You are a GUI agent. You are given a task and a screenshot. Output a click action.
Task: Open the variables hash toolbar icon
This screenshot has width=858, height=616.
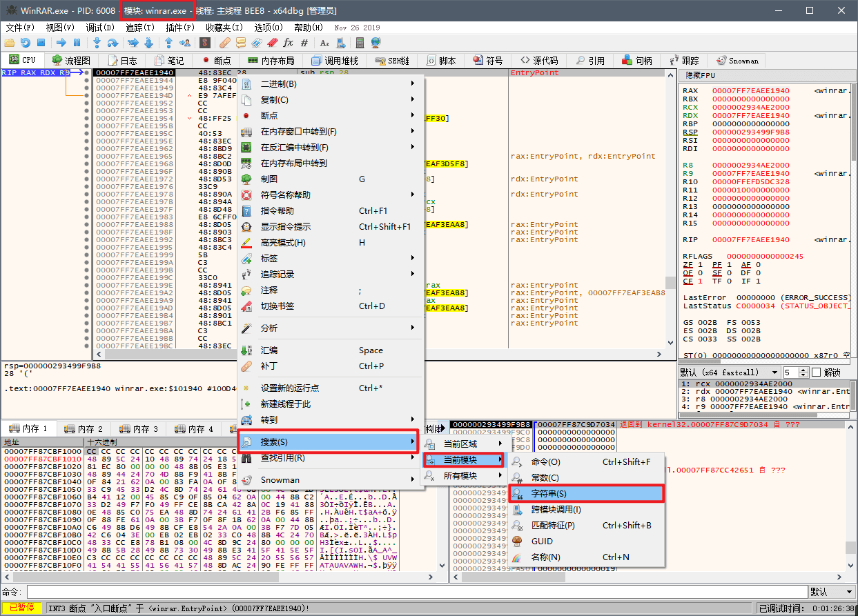coord(304,42)
